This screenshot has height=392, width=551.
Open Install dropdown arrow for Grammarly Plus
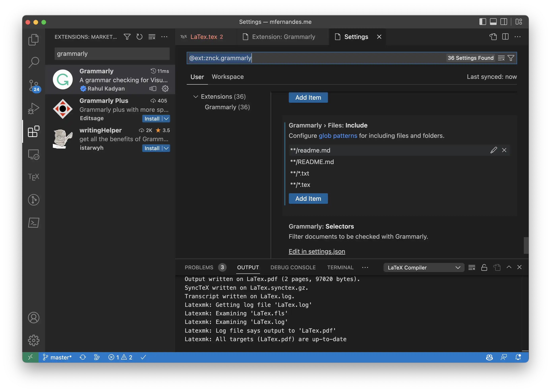pos(166,119)
